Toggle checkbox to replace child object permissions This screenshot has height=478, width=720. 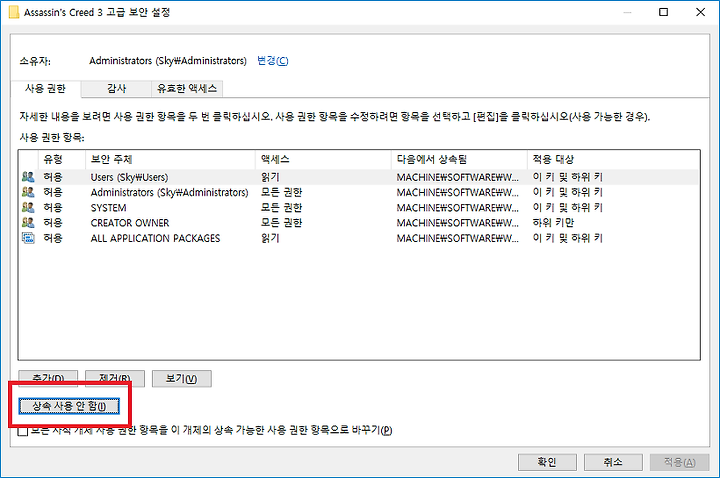click(x=23, y=431)
